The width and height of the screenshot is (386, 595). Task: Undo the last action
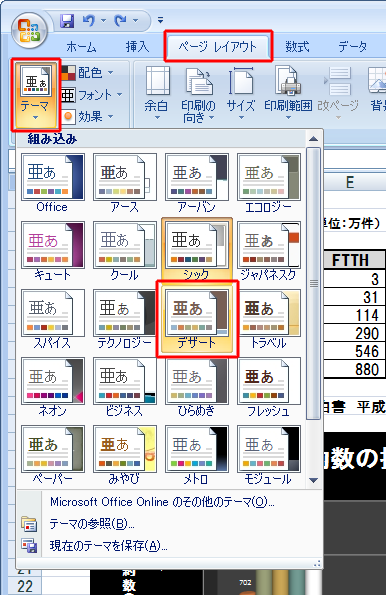click(89, 20)
